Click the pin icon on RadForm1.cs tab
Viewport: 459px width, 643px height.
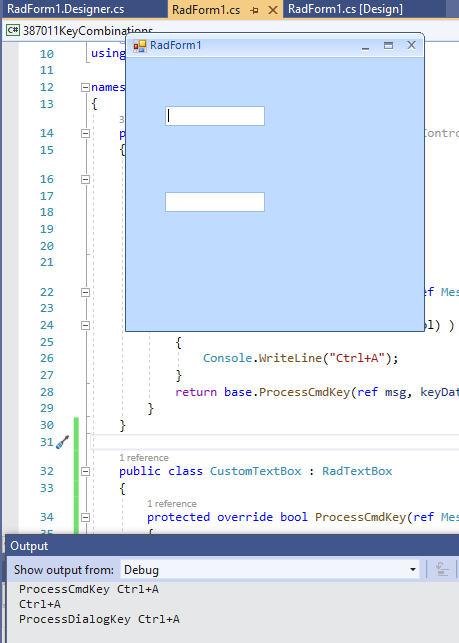pos(254,10)
